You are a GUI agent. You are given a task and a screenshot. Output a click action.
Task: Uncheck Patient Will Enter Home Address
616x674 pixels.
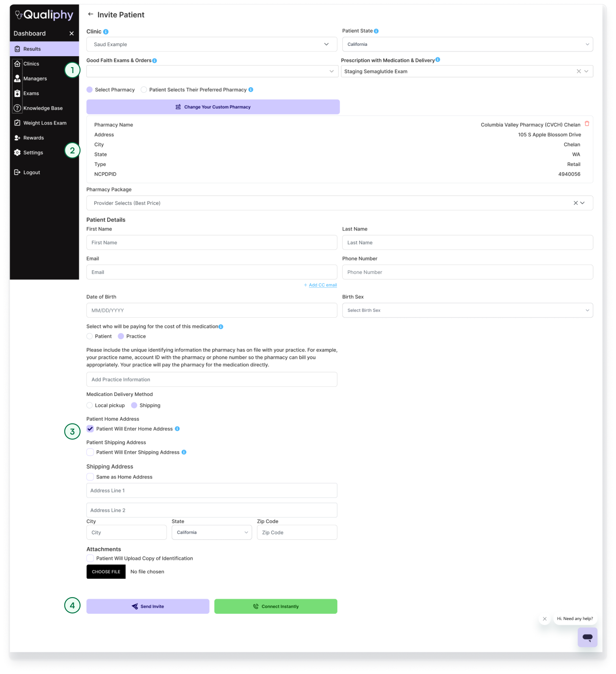pos(90,429)
